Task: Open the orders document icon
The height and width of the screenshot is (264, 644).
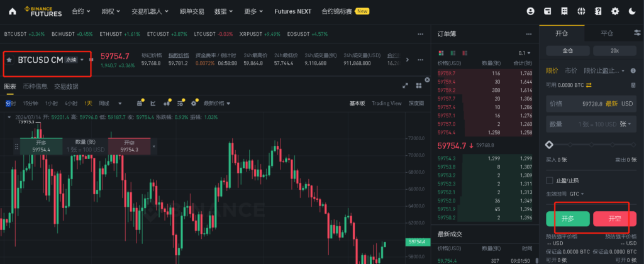Action: pyautogui.click(x=564, y=11)
